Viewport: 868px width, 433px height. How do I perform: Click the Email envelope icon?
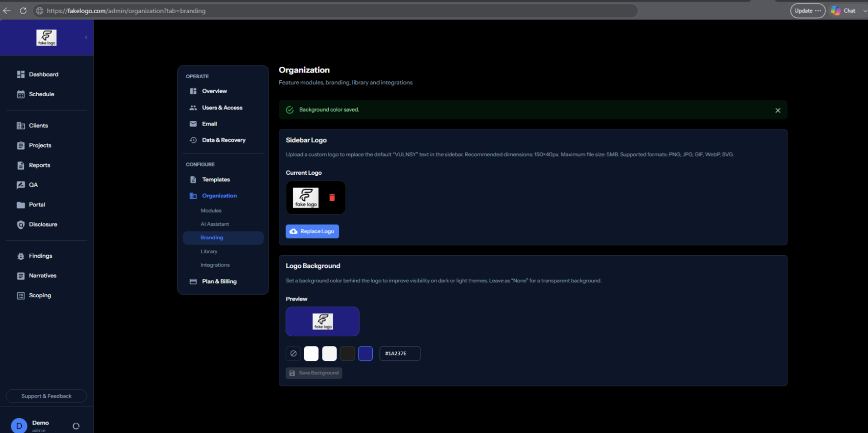[193, 124]
